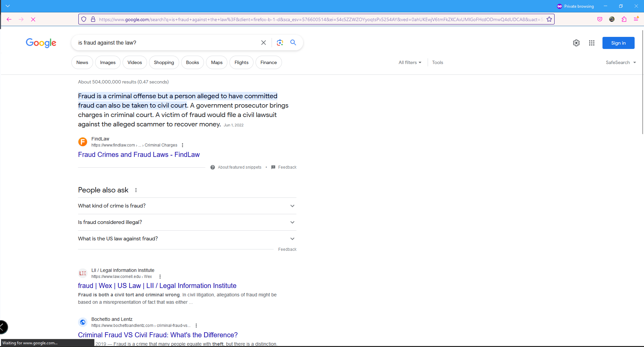Image resolution: width=644 pixels, height=347 pixels.
Task: Open the Pocket save icon
Action: 600,19
